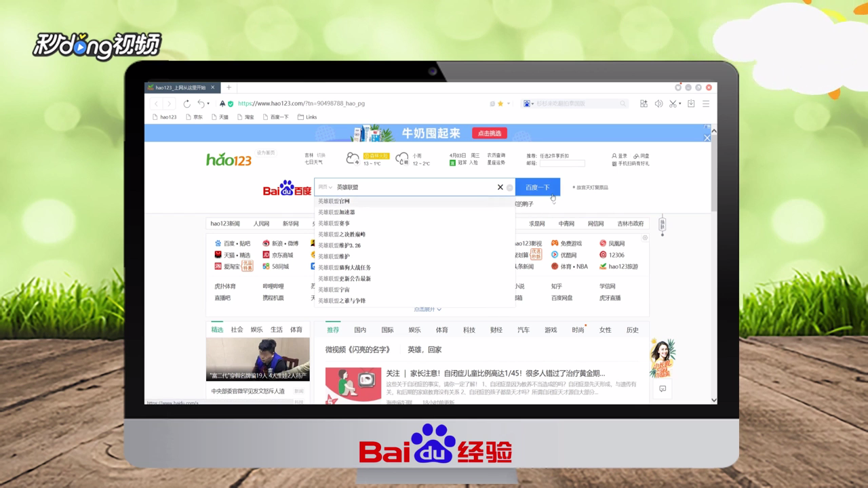868x488 pixels.
Task: Open a new tab with plus button
Action: tap(229, 87)
